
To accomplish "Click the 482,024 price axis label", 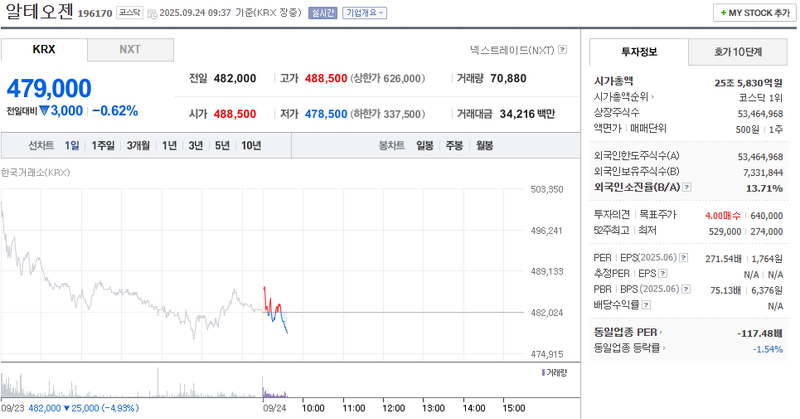I will (546, 313).
